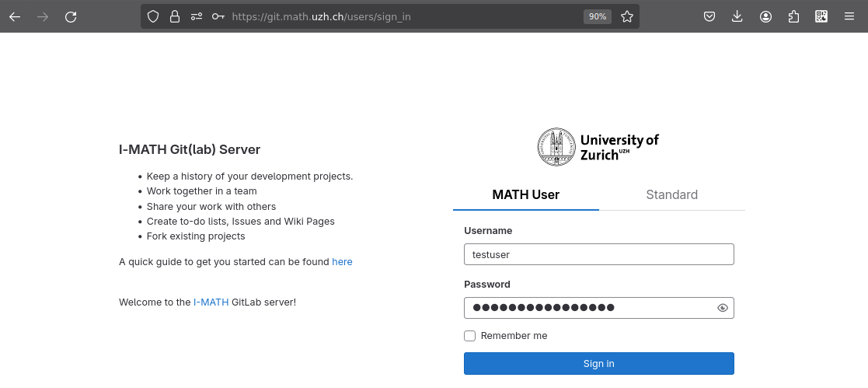The height and width of the screenshot is (388, 868).
Task: Click 'Keep a history of your development projects.'
Action: tap(249, 177)
